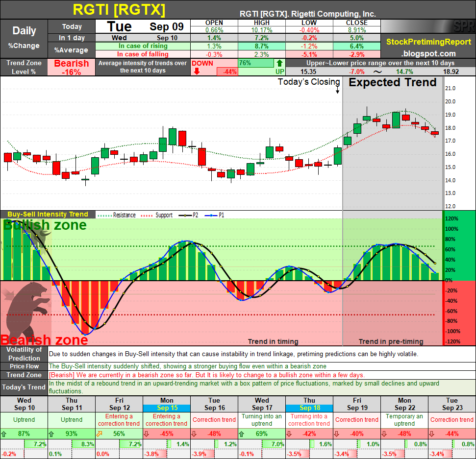Click the Price Flow description text
476x459 pixels.
tap(188, 366)
